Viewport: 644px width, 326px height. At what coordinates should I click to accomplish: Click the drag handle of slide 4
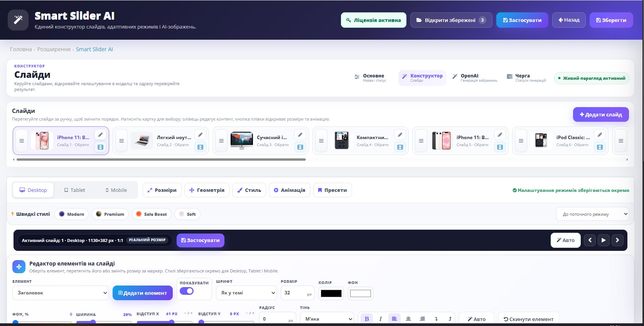coord(321,141)
